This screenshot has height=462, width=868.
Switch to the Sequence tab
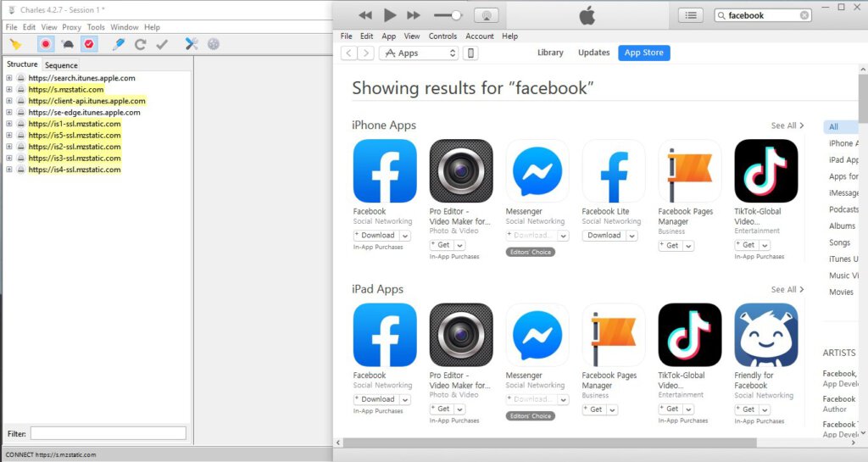[61, 65]
